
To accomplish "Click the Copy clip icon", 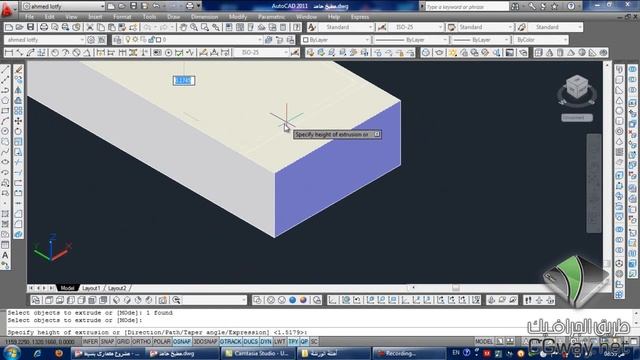I will tap(100, 27).
